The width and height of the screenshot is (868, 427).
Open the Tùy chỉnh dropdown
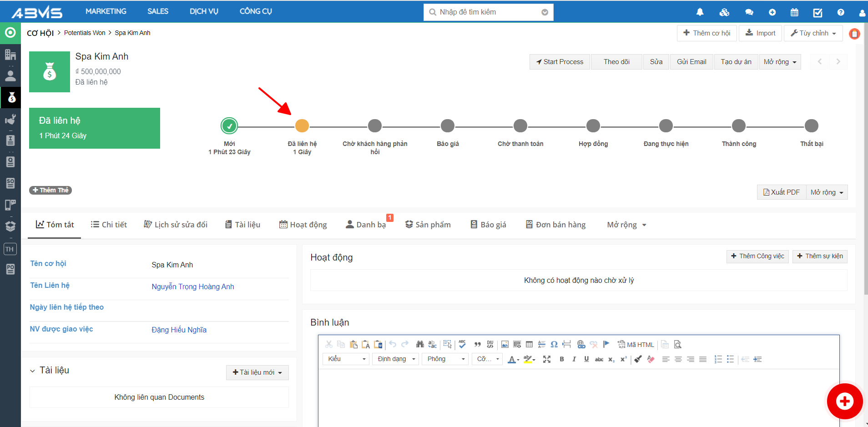pyautogui.click(x=813, y=33)
